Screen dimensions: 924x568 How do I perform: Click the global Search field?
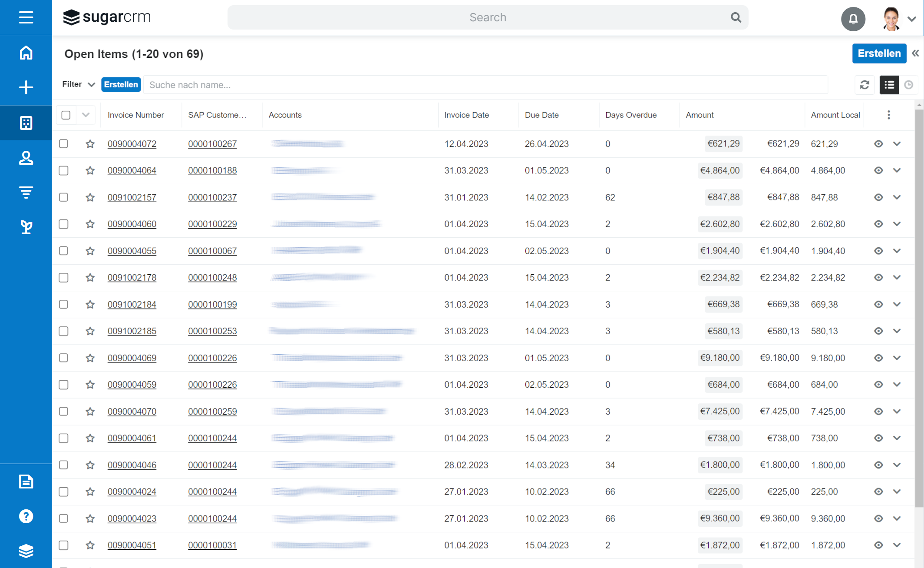[x=488, y=17]
